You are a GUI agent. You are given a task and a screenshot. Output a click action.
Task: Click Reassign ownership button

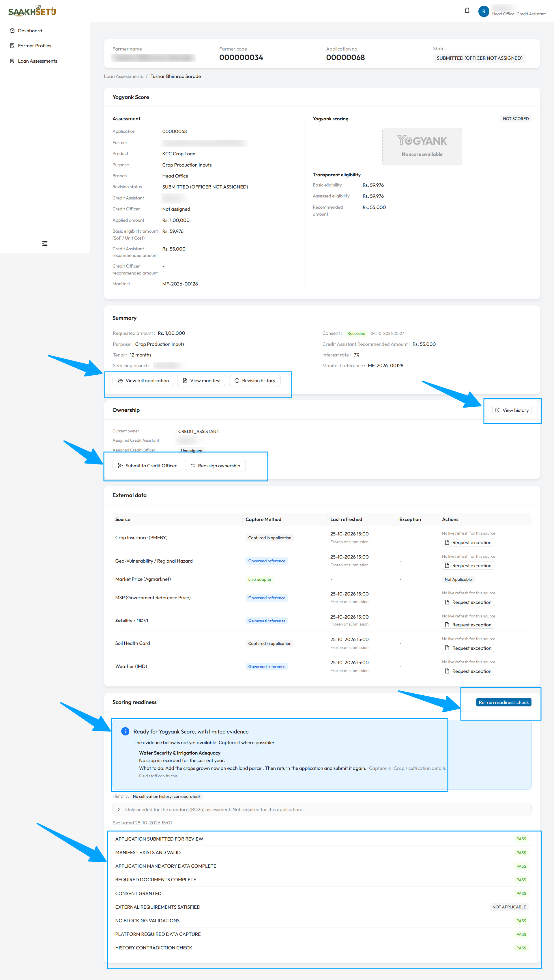215,465
